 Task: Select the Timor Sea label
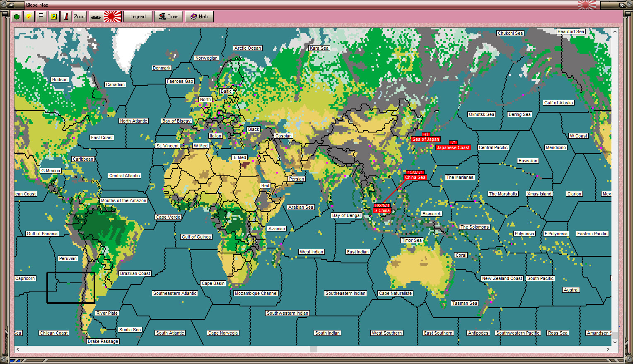point(412,240)
